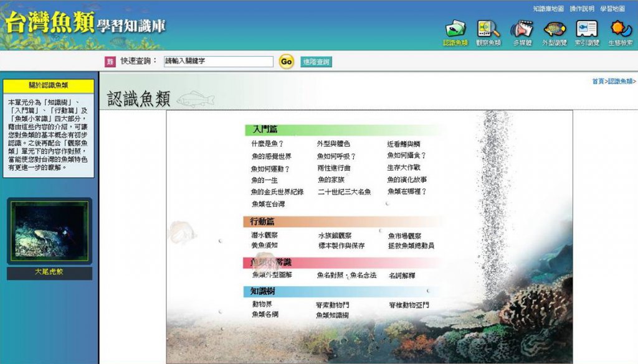Open the 什麼是魚？ article

tap(267, 144)
